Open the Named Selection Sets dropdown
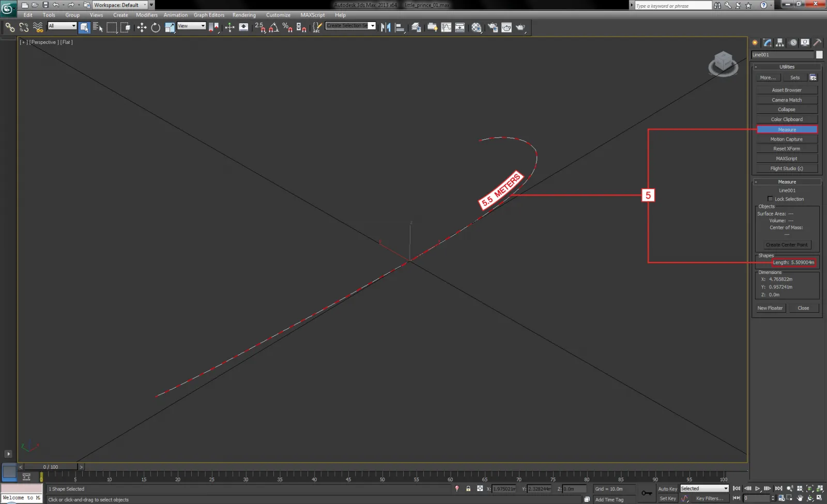This screenshot has width=827, height=504. click(x=350, y=25)
